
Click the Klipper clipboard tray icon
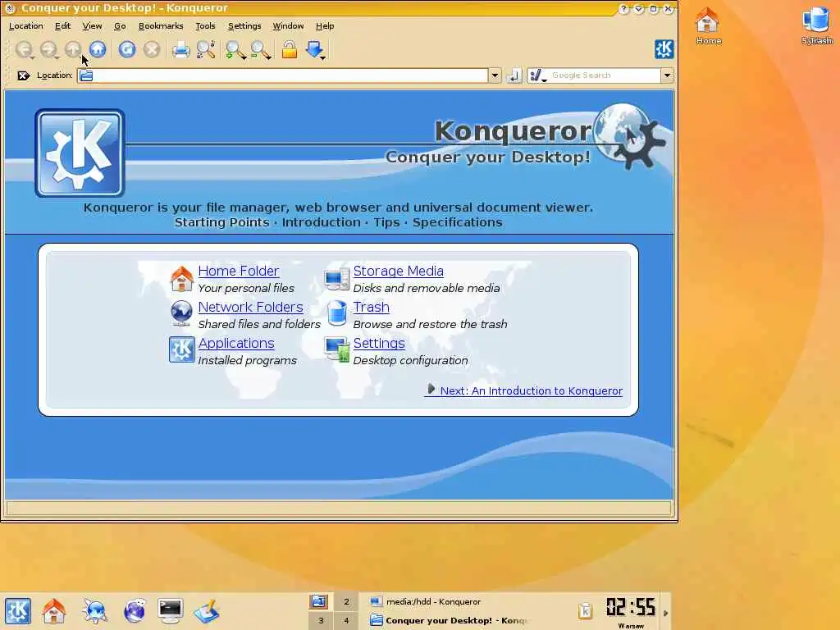(586, 610)
